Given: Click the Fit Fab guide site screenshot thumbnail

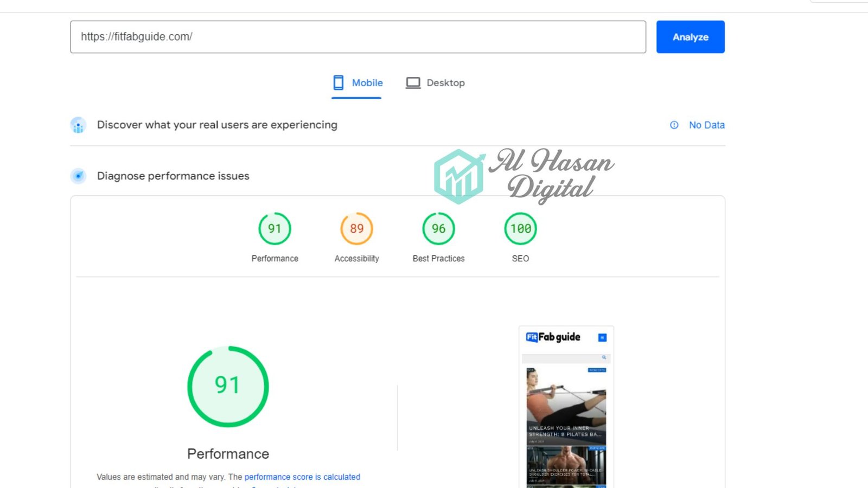Looking at the screenshot, I should (566, 407).
